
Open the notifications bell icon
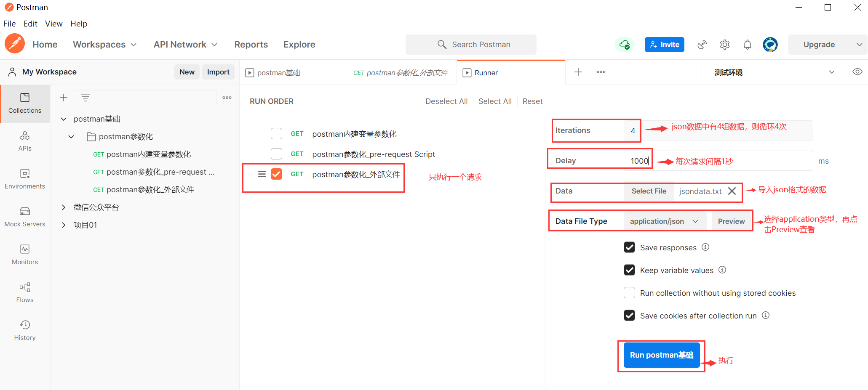point(747,45)
